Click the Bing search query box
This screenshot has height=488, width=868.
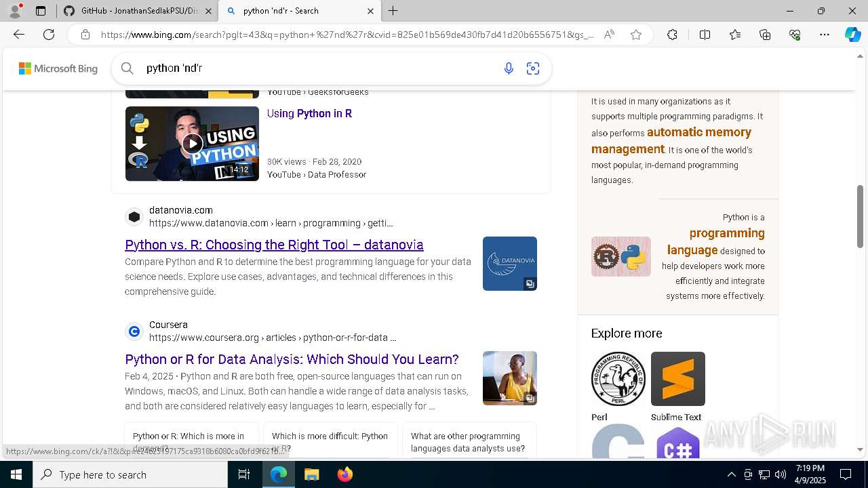click(x=319, y=68)
